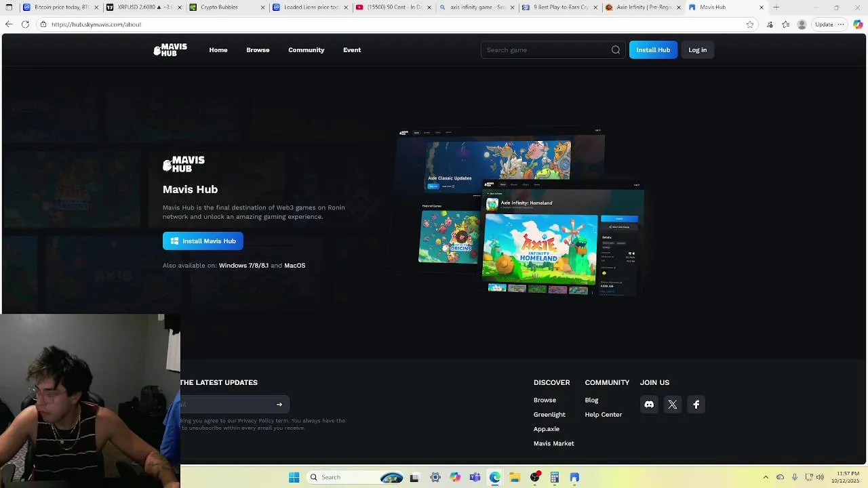Open Microsoft Edge from taskbar
Screen dimensions: 868x488
495,477
